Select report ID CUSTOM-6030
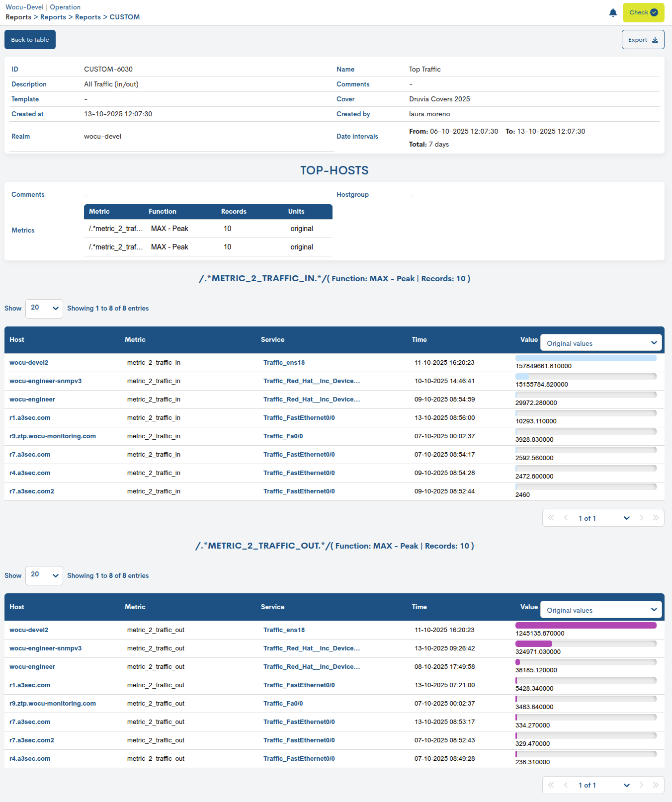 coord(108,69)
